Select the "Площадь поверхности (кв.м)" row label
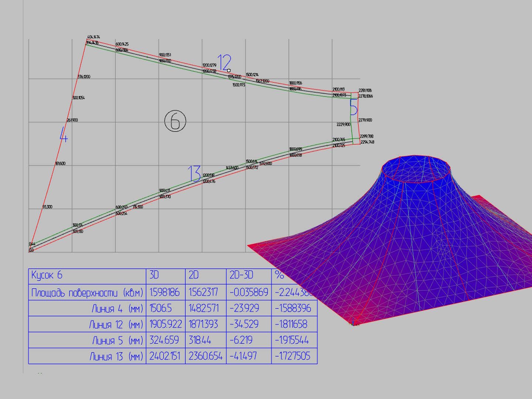Viewport: 532px width, 399px height. click(x=87, y=293)
